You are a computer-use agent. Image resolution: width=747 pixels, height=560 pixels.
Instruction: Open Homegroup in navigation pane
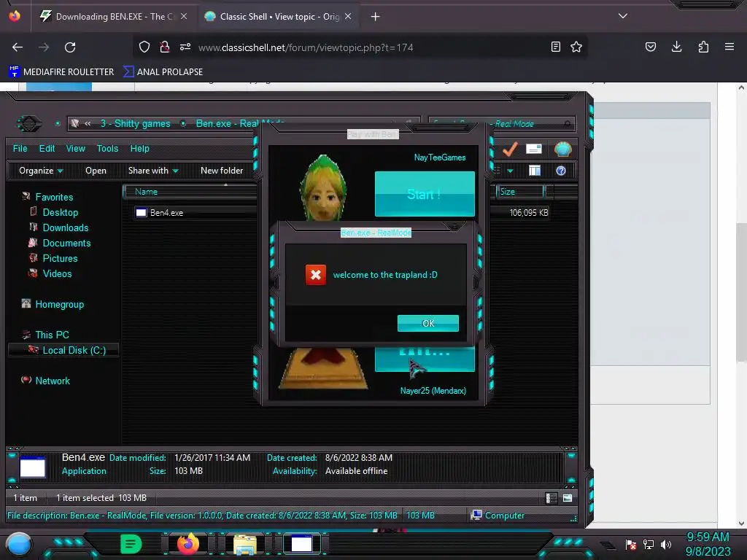coord(59,304)
